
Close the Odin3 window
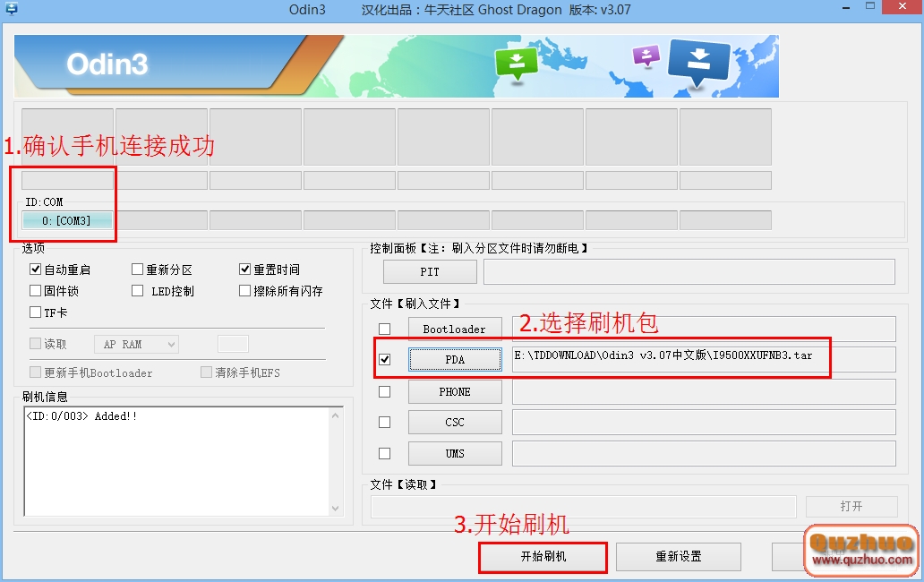click(x=903, y=6)
